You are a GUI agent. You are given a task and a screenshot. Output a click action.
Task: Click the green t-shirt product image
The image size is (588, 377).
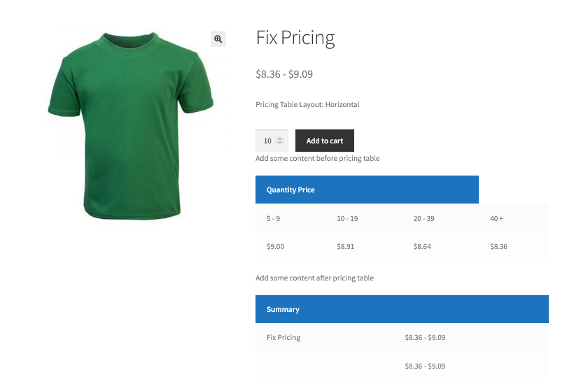pos(130,126)
